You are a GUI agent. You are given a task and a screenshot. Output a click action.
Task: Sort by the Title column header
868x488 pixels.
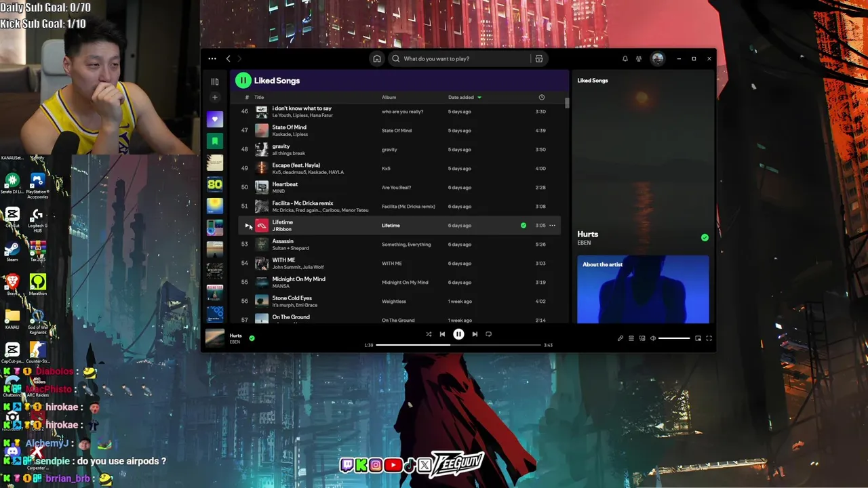[x=259, y=97]
